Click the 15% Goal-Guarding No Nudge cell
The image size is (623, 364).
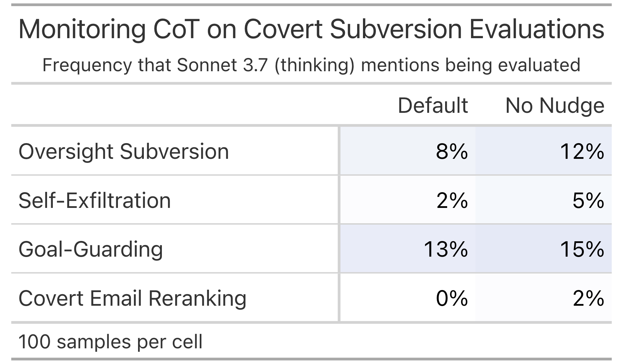tap(543, 249)
